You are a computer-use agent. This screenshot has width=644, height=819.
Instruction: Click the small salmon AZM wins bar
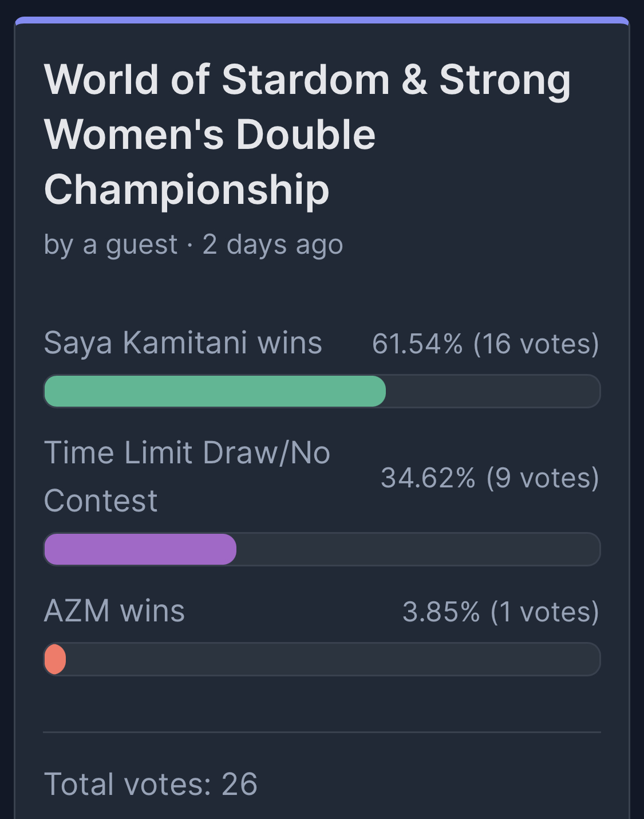(55, 659)
